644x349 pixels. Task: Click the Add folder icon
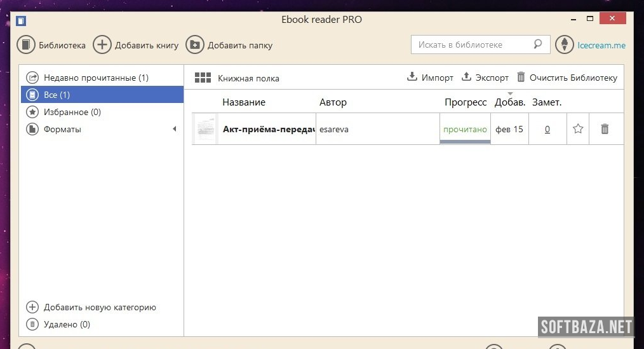pos(194,44)
